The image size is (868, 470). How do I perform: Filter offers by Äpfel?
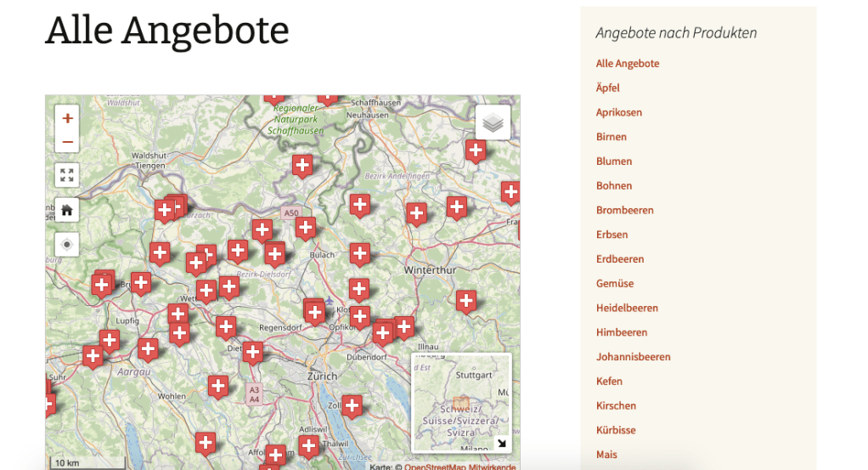pos(608,88)
